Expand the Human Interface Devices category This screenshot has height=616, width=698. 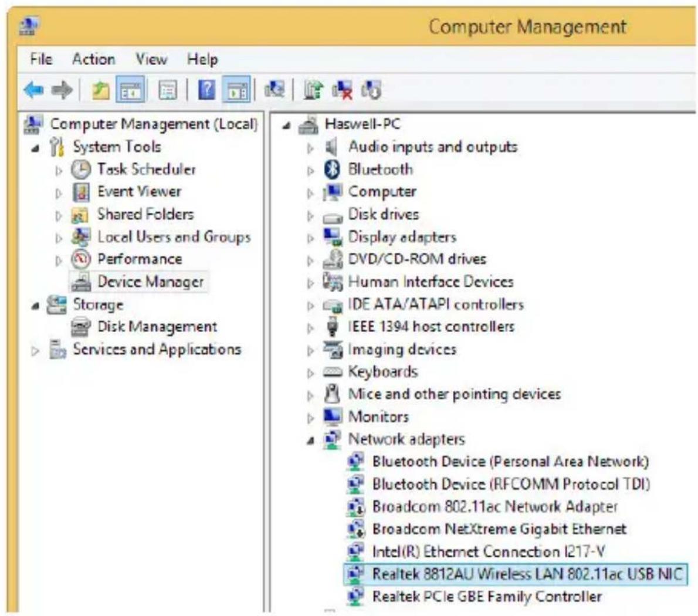coord(310,283)
